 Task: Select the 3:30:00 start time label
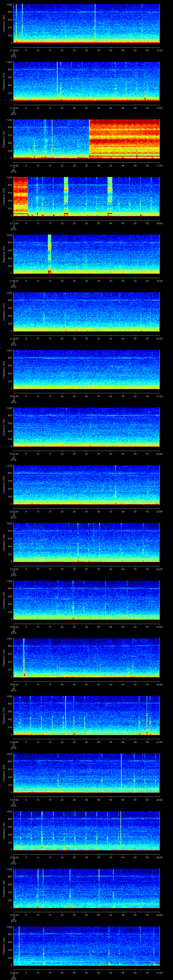click(x=14, y=972)
